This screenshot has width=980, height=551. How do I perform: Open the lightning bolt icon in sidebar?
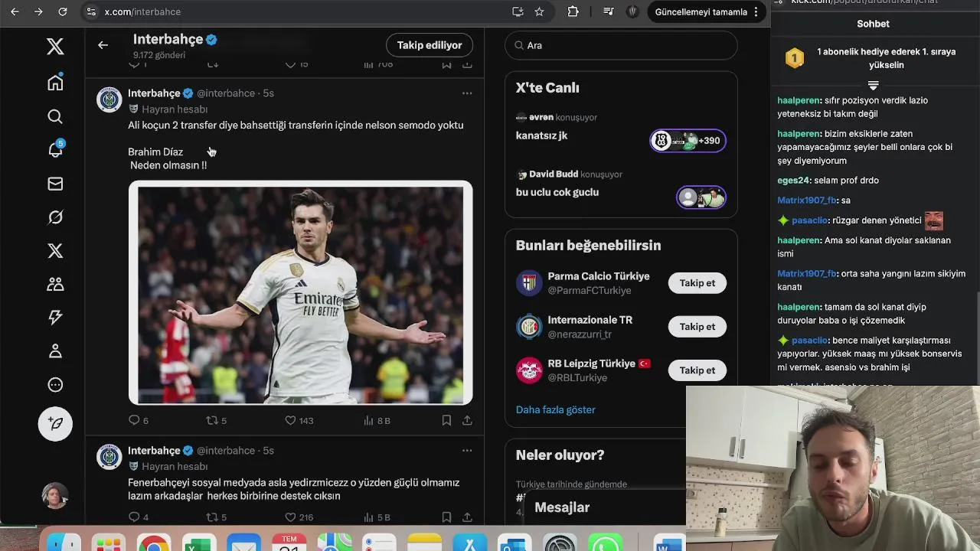(55, 318)
